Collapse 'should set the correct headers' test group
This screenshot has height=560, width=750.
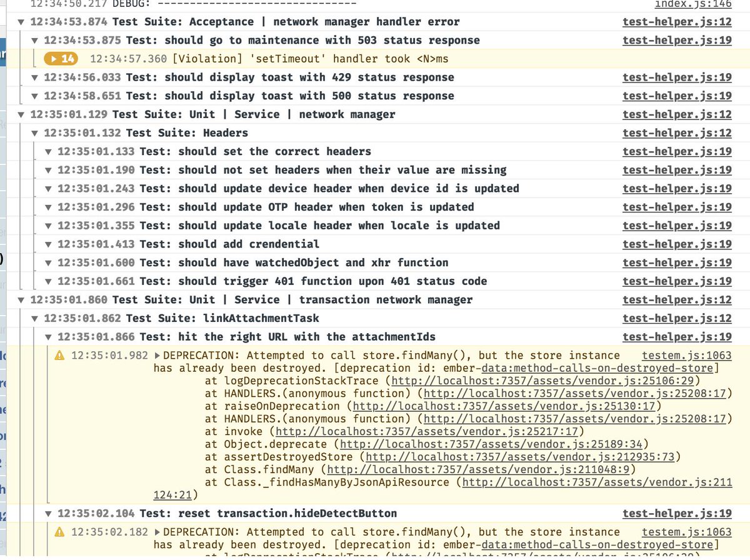coord(50,152)
